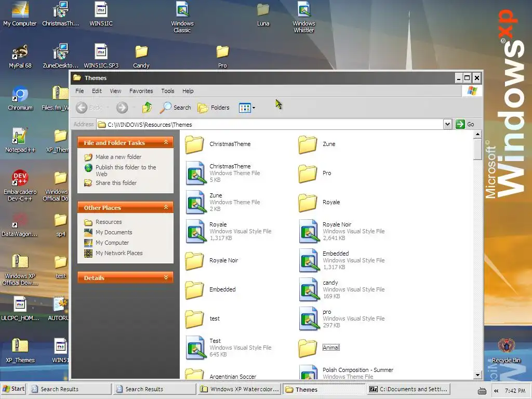Click the Start button

[x=14, y=389]
